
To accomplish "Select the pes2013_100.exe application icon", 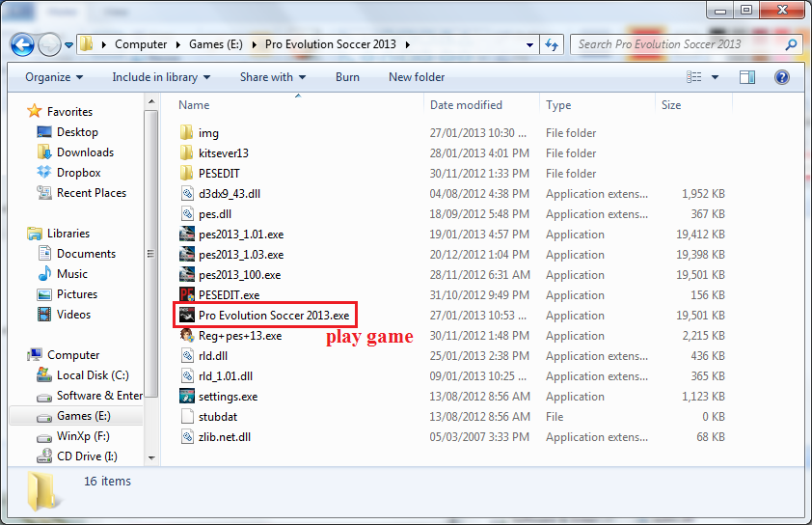I will point(187,274).
